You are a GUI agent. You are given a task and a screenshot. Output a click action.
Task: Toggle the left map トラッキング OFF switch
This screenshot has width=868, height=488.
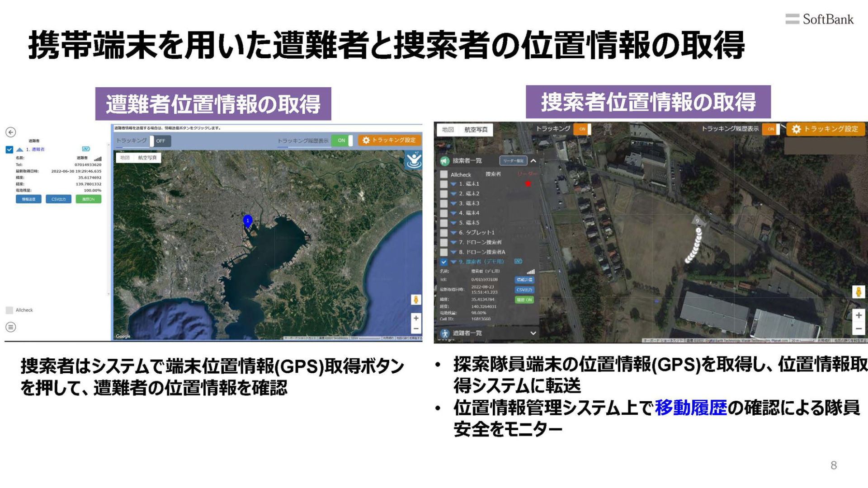click(x=160, y=141)
